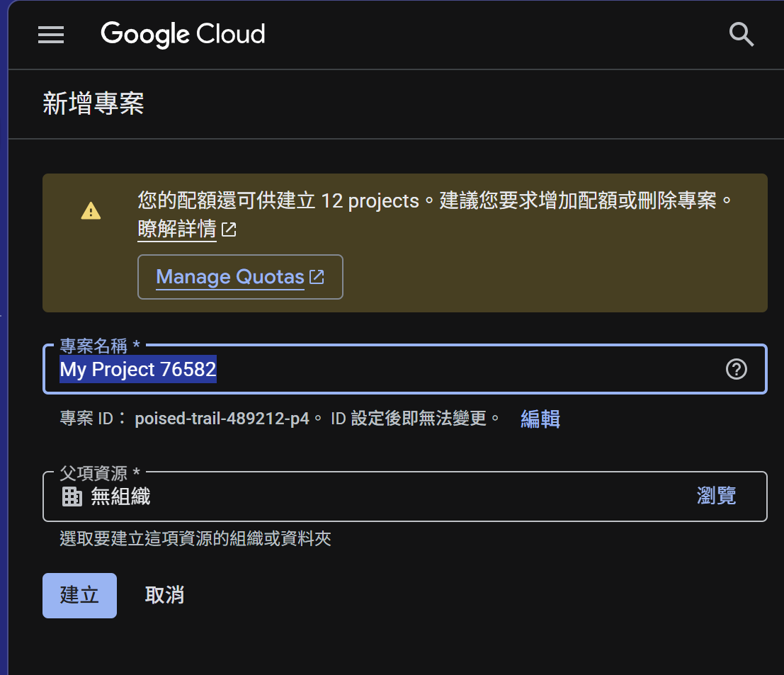
Task: Show help for the 專案名稱 field
Action: [x=737, y=369]
